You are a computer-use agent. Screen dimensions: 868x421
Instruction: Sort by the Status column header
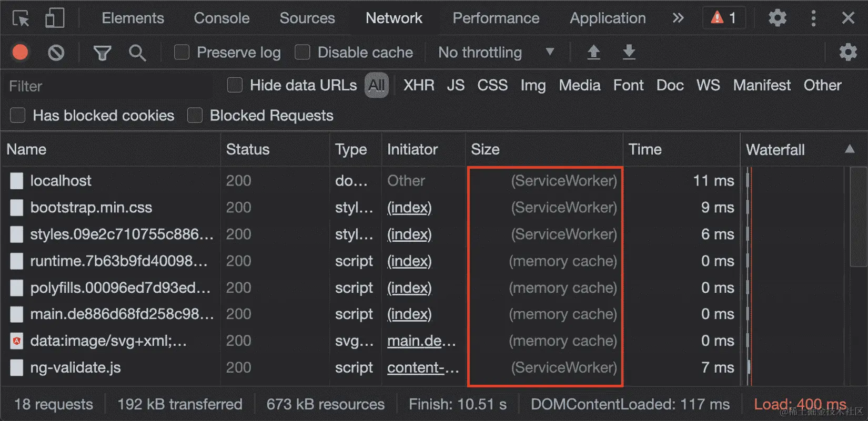275,150
